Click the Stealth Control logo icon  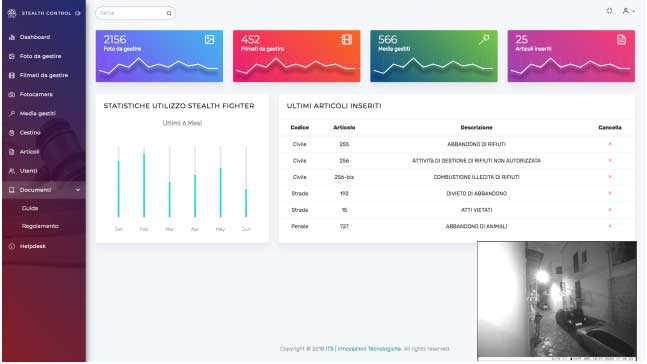tap(12, 13)
